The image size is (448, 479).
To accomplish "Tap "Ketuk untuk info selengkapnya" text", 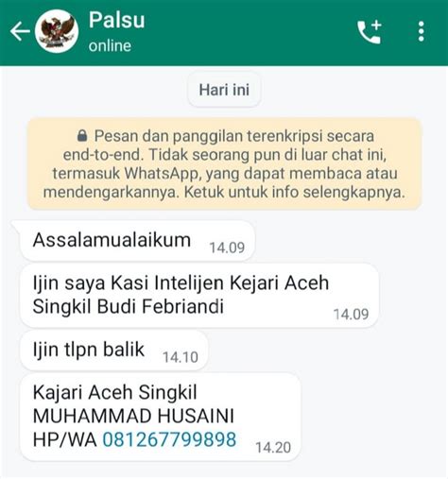I will tap(294, 192).
